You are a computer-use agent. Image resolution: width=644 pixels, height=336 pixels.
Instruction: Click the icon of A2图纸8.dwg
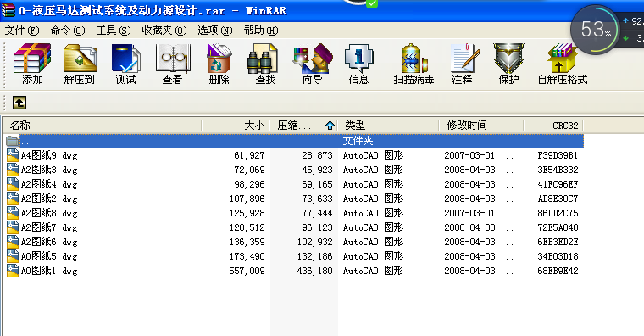tap(13, 213)
